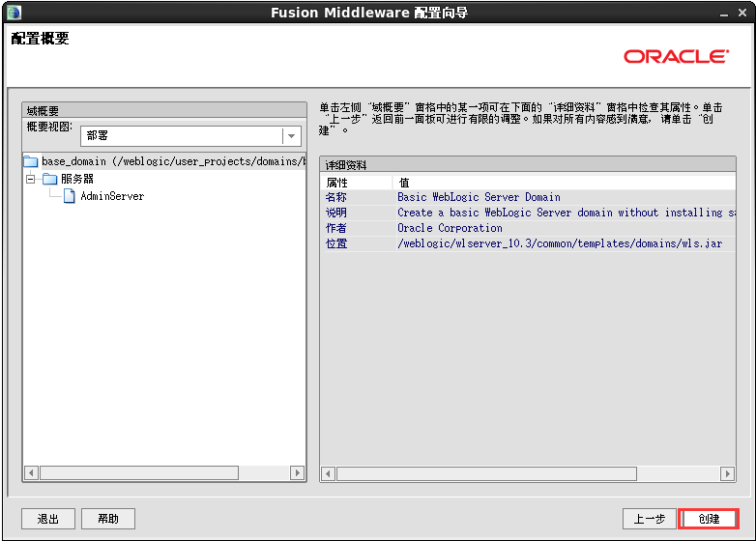
Task: Click right arrow of details scrollbar
Action: [727, 474]
